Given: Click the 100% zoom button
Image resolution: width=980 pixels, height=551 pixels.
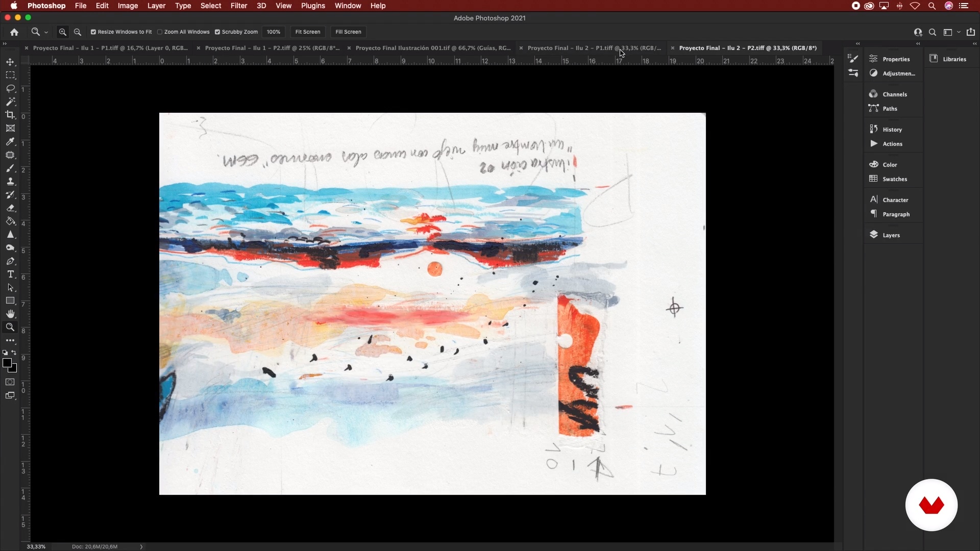Looking at the screenshot, I should click(x=274, y=32).
